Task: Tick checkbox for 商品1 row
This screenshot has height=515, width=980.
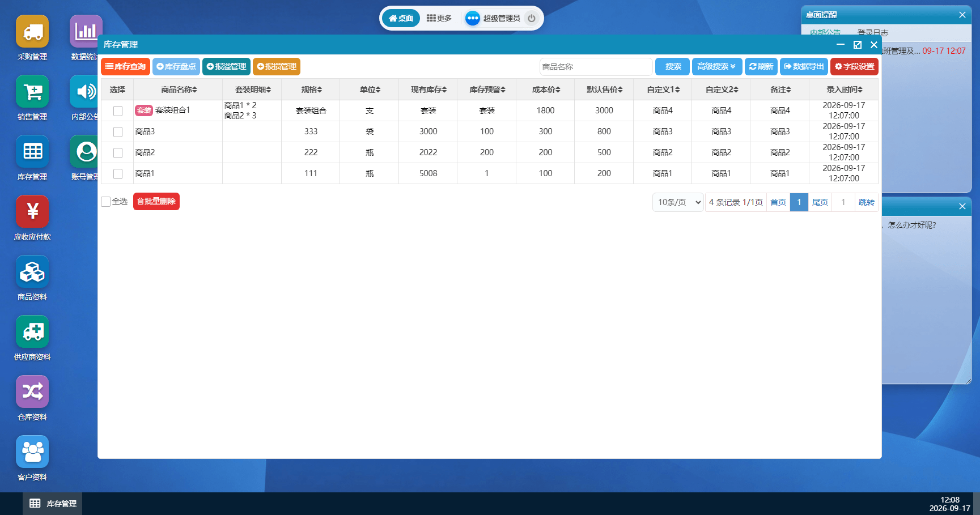Action: coord(118,174)
